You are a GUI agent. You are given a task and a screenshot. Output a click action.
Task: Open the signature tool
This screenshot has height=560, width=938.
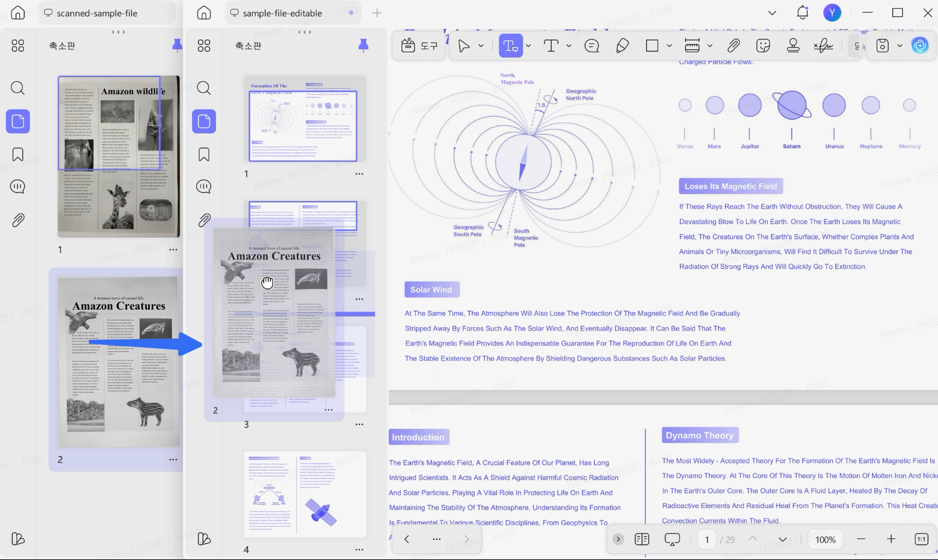tap(823, 45)
